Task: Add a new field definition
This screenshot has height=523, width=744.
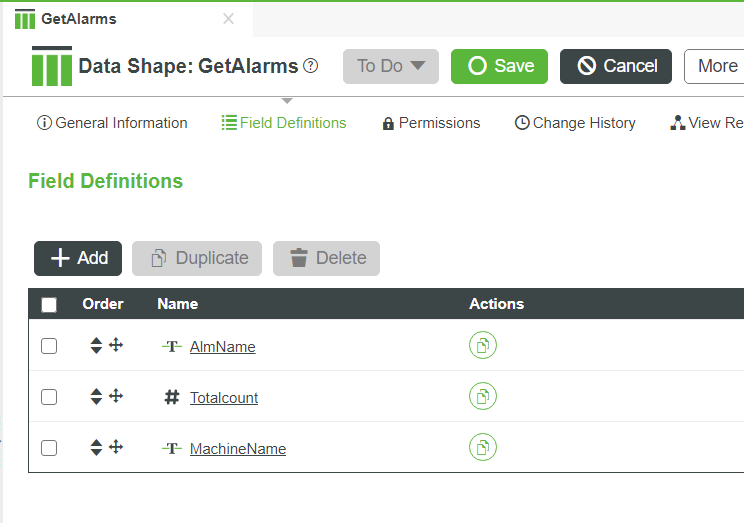Action: pyautogui.click(x=78, y=258)
